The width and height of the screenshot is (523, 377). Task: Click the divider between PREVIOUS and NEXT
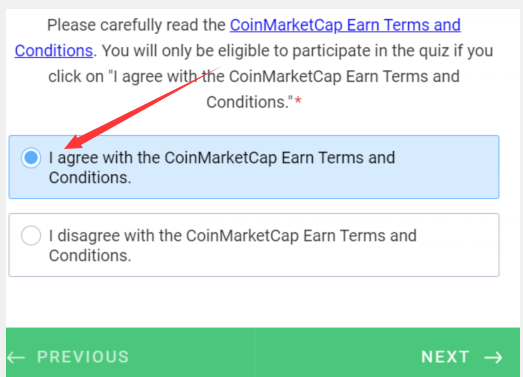pyautogui.click(x=254, y=352)
